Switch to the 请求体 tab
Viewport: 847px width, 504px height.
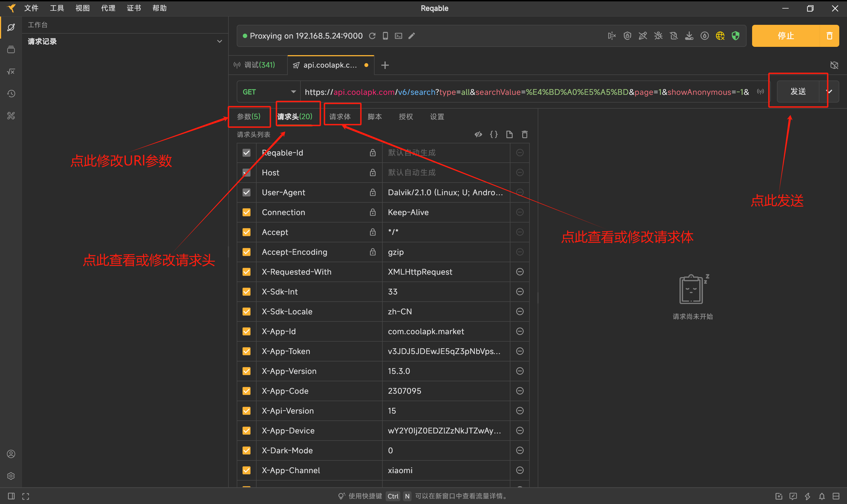pos(340,117)
